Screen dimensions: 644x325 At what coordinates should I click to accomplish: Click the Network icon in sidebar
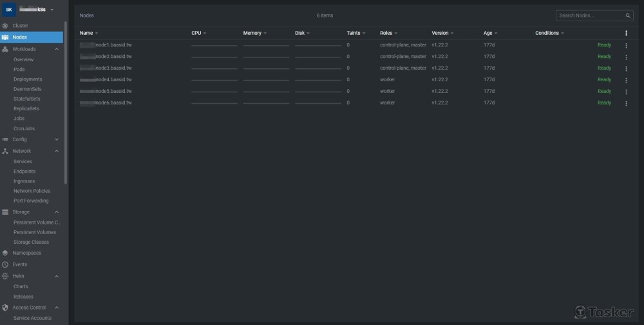(6, 151)
